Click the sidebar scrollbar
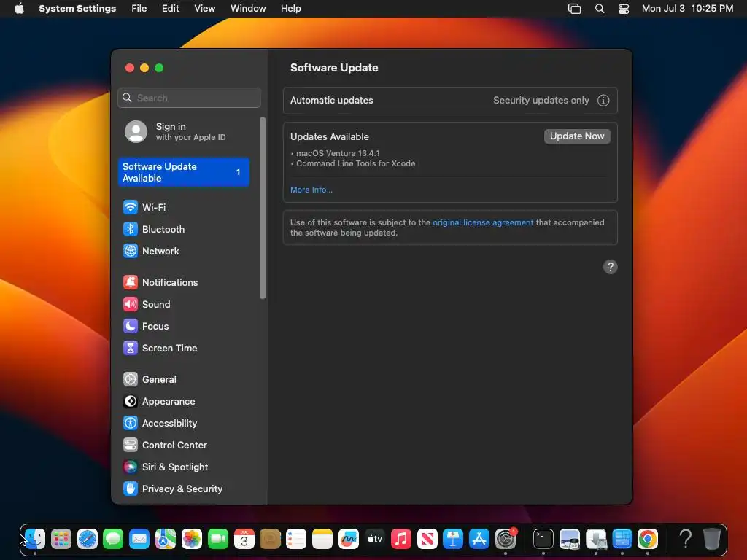Image resolution: width=747 pixels, height=560 pixels. [263, 208]
